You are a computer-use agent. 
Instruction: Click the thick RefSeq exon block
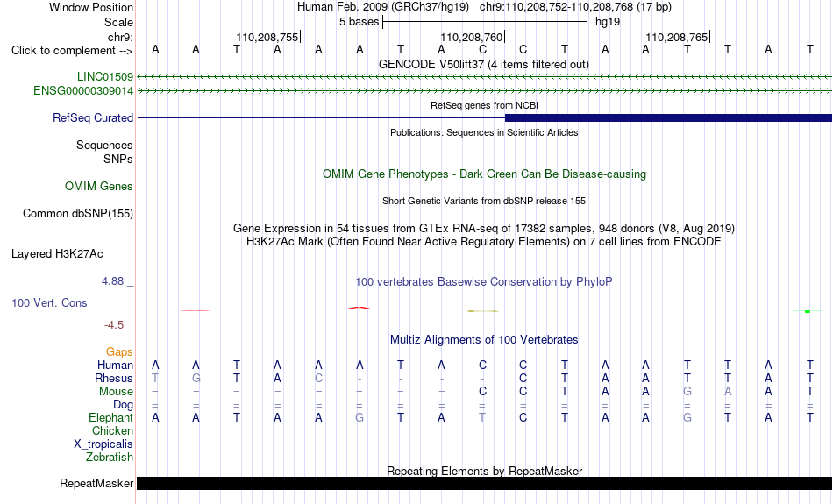tap(668, 118)
